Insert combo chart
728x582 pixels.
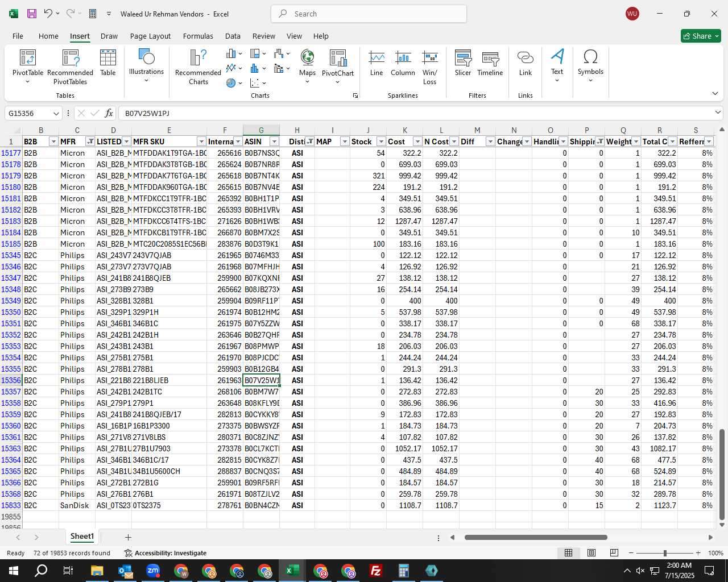point(282,68)
